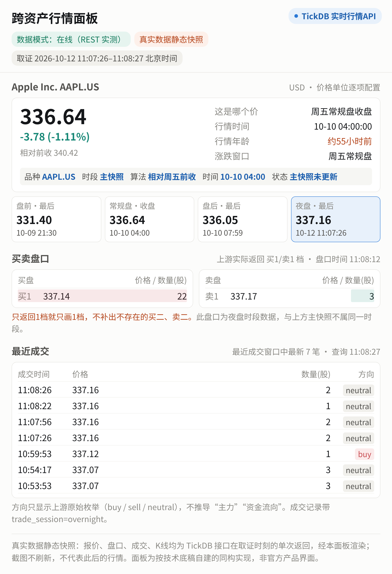Image resolution: width=392 pixels, height=574 pixels.
Task: Click the neutral tag in the 10:54:17 row
Action: click(x=358, y=470)
